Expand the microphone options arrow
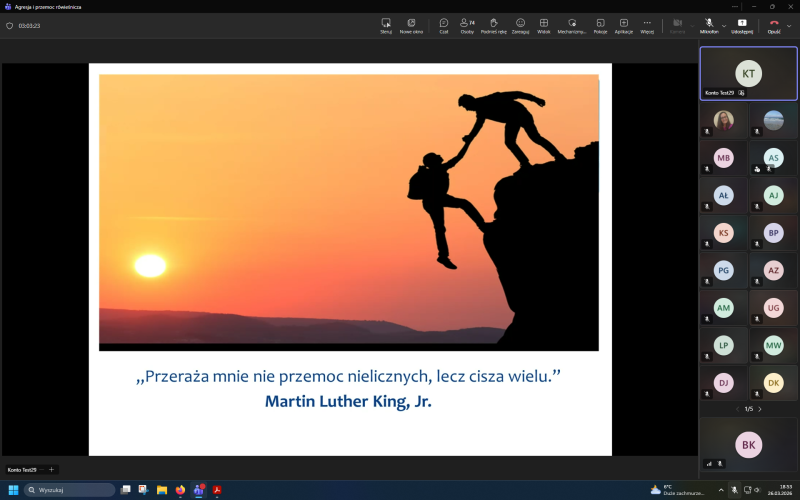The image size is (800, 500). [x=723, y=25]
